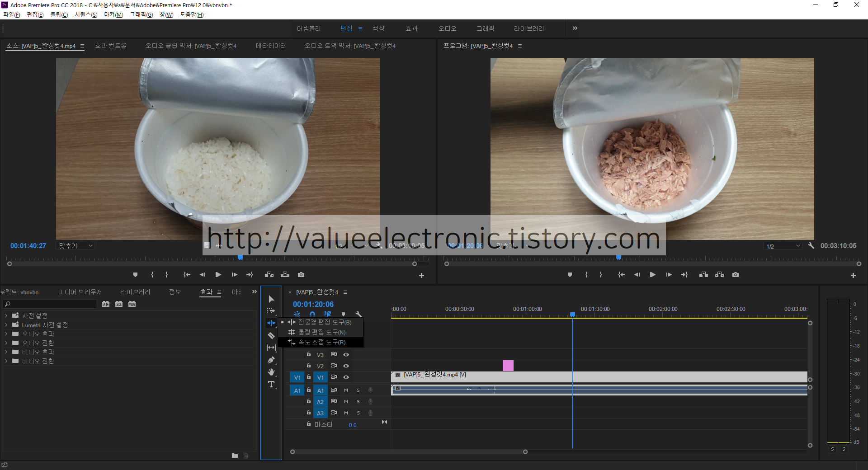Screen dimensions: 868x470
Task: Show hidden project panel tabs chevron
Action: pyautogui.click(x=255, y=292)
